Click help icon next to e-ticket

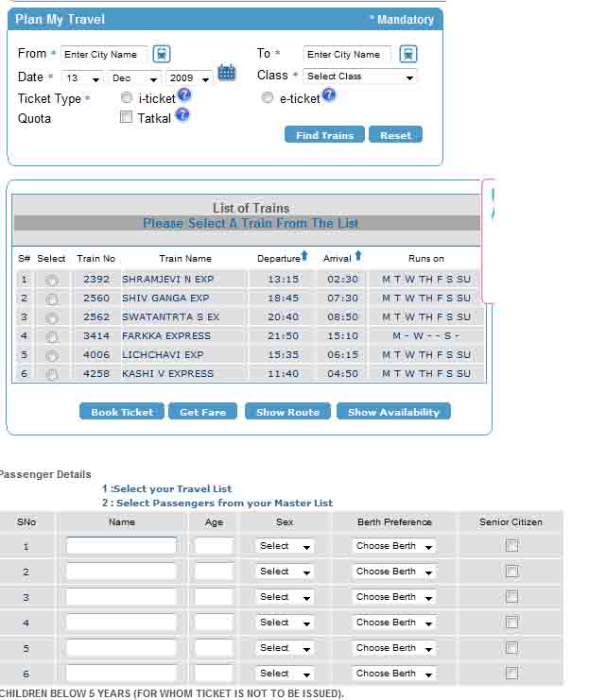pos(329,94)
